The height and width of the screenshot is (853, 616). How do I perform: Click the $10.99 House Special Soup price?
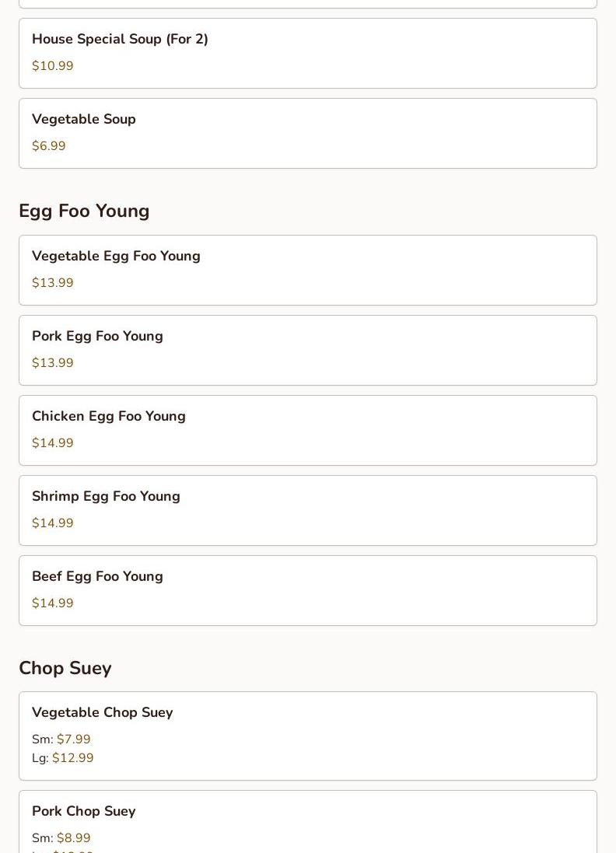coord(53,66)
